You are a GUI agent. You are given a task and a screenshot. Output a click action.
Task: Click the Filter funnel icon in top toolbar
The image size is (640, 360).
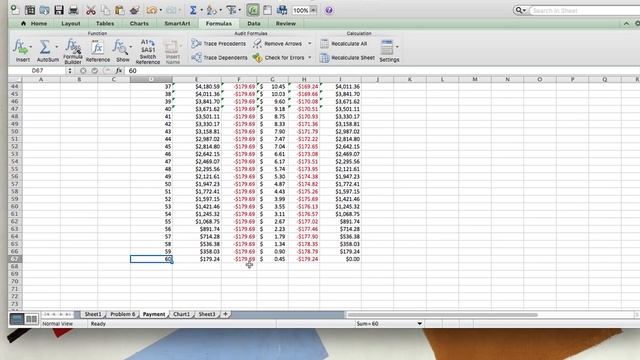[231, 10]
